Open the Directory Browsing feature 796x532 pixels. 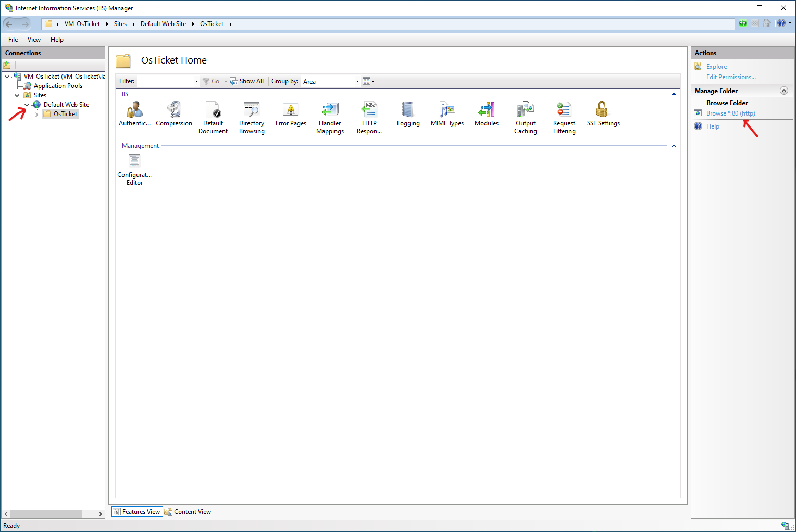click(x=252, y=118)
